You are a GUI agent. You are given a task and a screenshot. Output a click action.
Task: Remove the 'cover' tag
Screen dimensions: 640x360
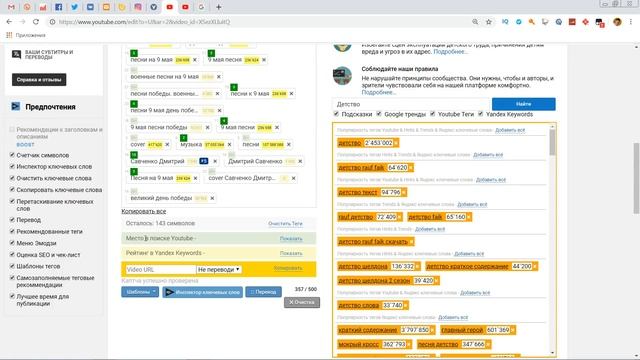click(167, 144)
